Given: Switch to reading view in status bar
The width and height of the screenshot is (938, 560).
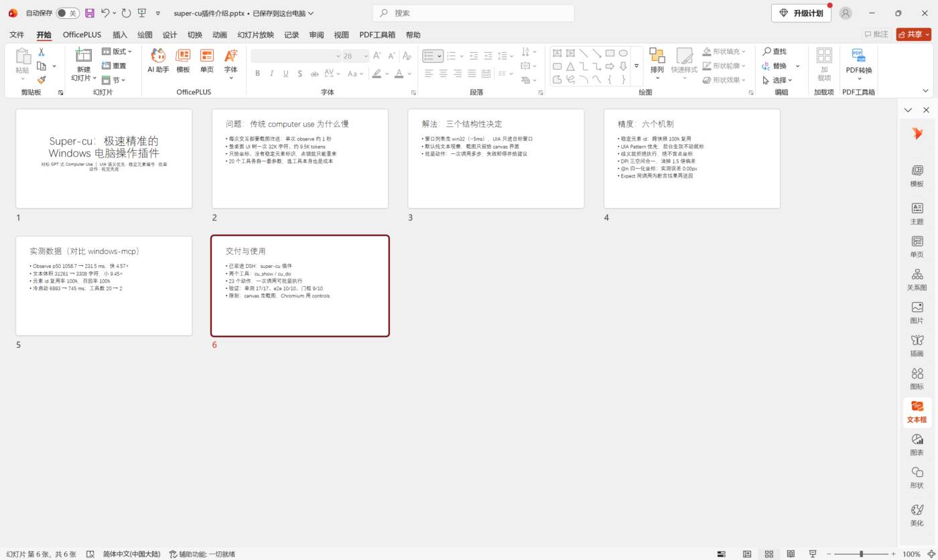Looking at the screenshot, I should (791, 554).
